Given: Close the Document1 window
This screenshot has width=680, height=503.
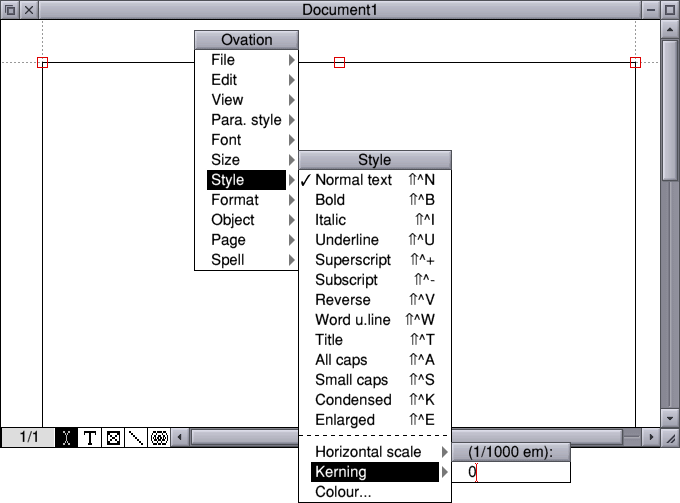Looking at the screenshot, I should [x=29, y=10].
